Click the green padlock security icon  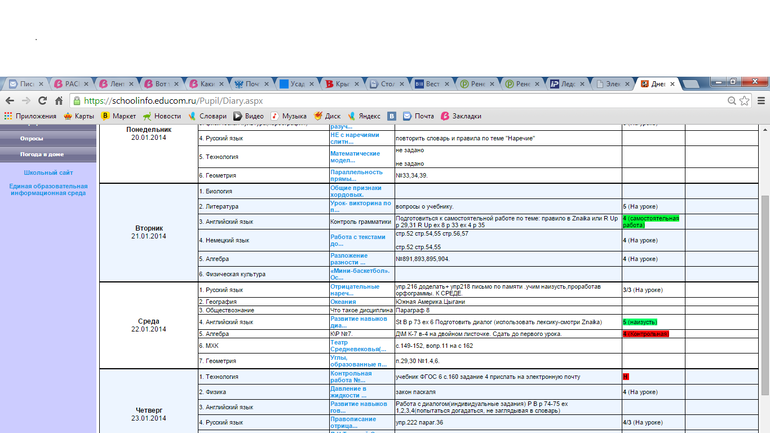tap(77, 101)
